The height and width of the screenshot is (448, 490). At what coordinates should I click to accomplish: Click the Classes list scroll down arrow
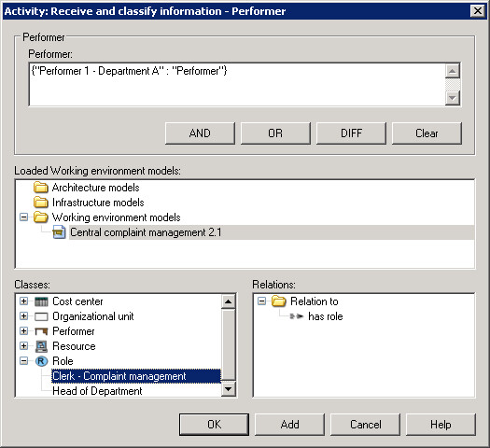pos(229,389)
